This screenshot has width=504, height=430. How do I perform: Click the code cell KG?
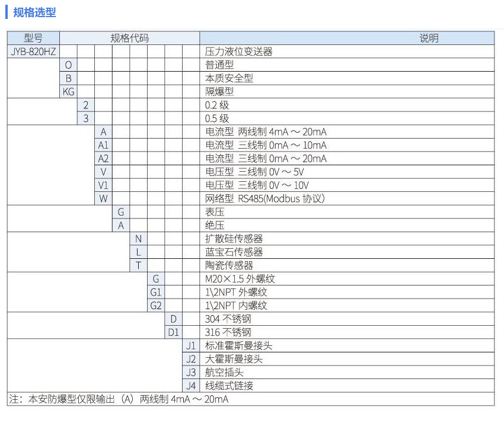[68, 92]
